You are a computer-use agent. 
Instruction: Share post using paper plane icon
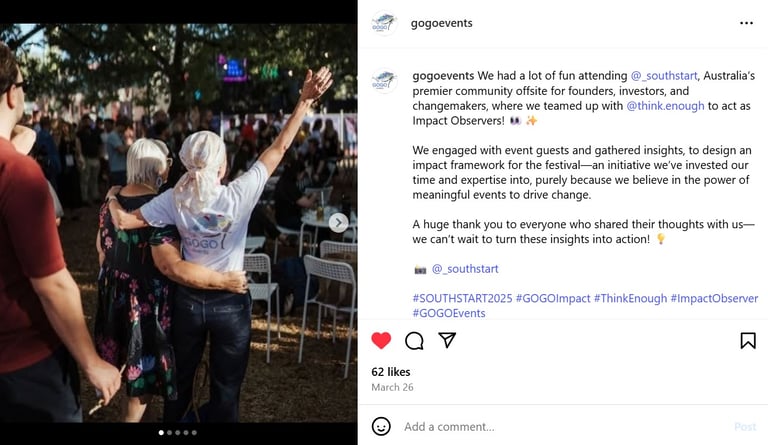(447, 340)
